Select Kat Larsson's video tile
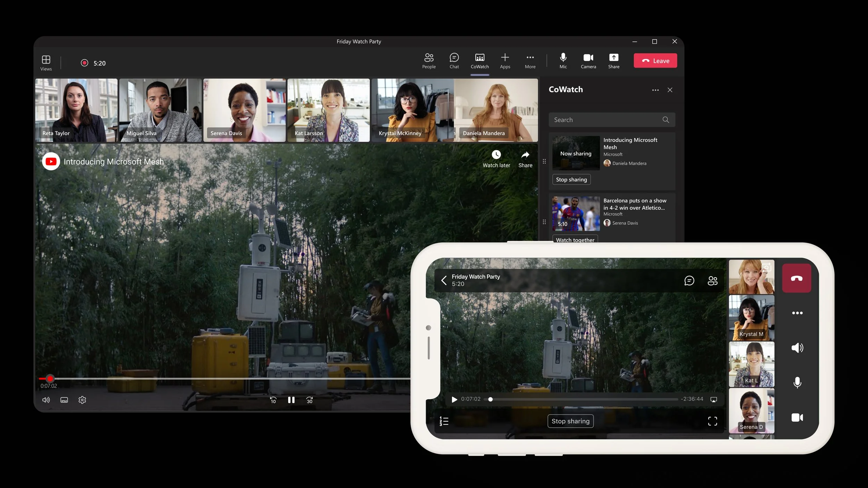The height and width of the screenshot is (488, 868). (x=328, y=110)
